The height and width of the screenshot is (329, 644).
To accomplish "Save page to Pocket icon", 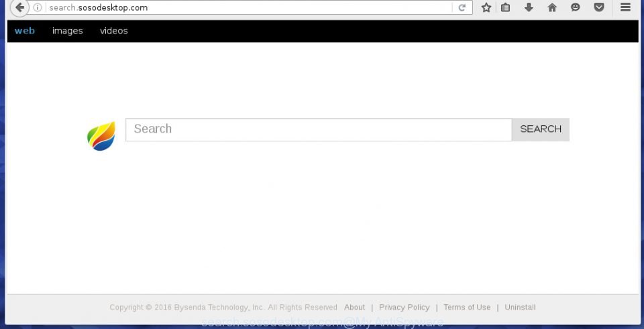I will (599, 7).
